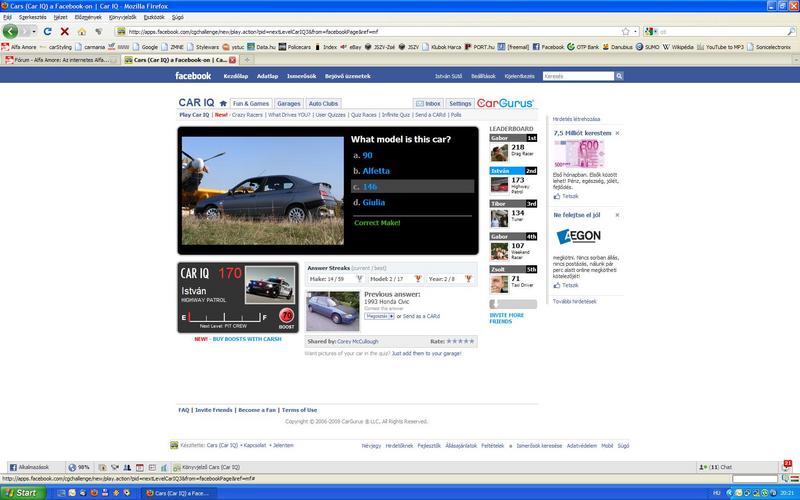Stop loading using the red X icon
This screenshot has height=500, width=800.
[65, 32]
